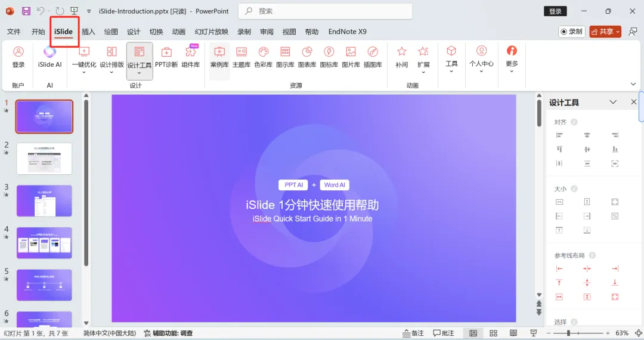
Task: Open the 色彩库 color library
Action: [x=264, y=57]
